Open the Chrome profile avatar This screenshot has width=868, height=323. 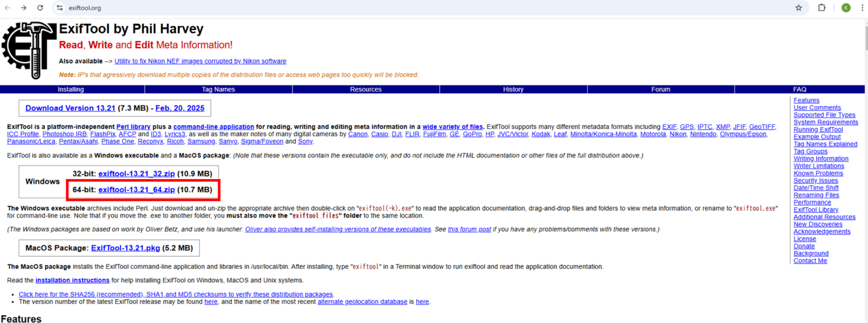click(x=846, y=8)
